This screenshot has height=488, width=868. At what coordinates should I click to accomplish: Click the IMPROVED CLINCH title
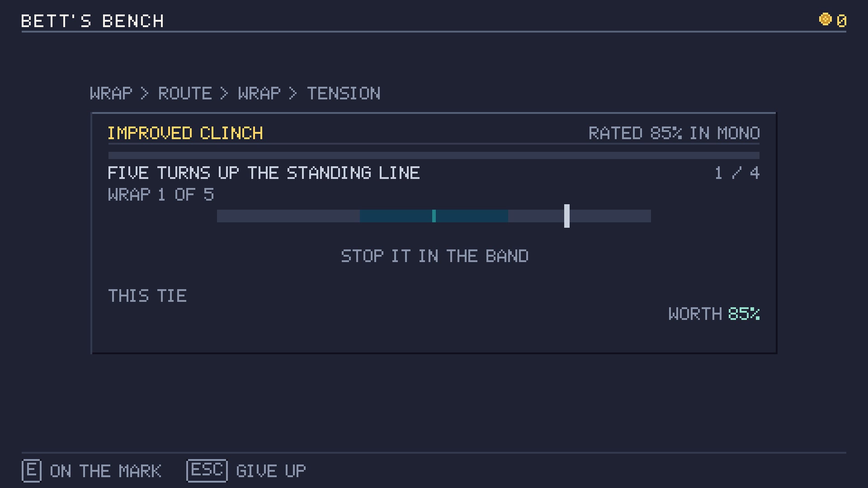pos(185,133)
